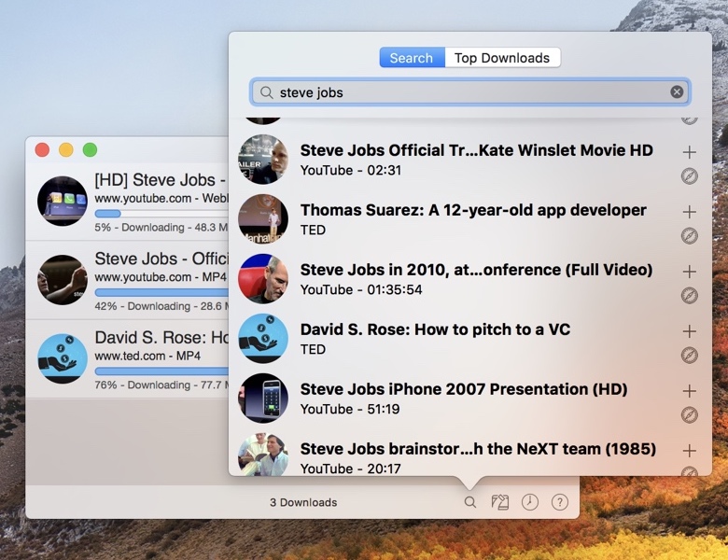Add Steve Jobs in 2010 conference video
728x560 pixels.
click(690, 272)
